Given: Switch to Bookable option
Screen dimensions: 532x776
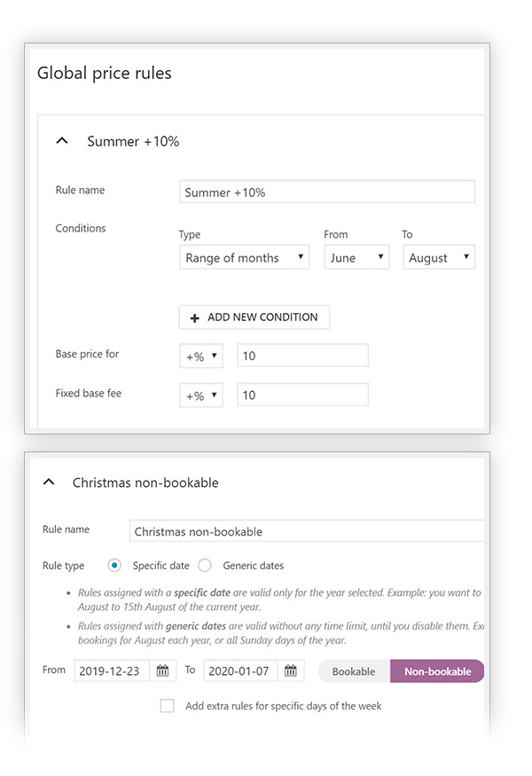Looking at the screenshot, I should point(354,671).
